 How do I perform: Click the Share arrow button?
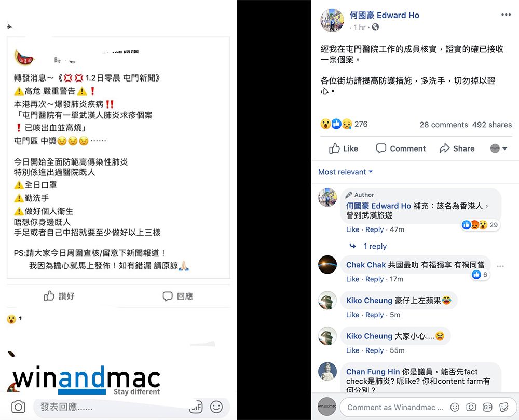457,148
